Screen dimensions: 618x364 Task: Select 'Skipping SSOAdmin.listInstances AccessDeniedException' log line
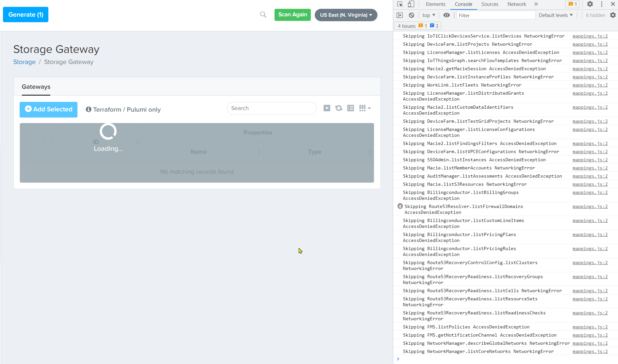pos(474,160)
